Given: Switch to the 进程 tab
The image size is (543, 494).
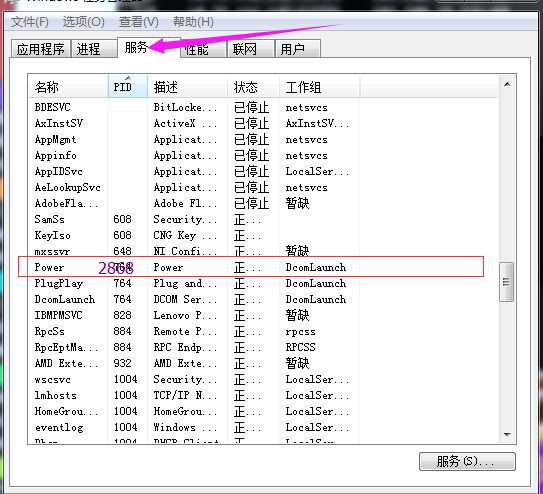Looking at the screenshot, I should pyautogui.click(x=94, y=49).
